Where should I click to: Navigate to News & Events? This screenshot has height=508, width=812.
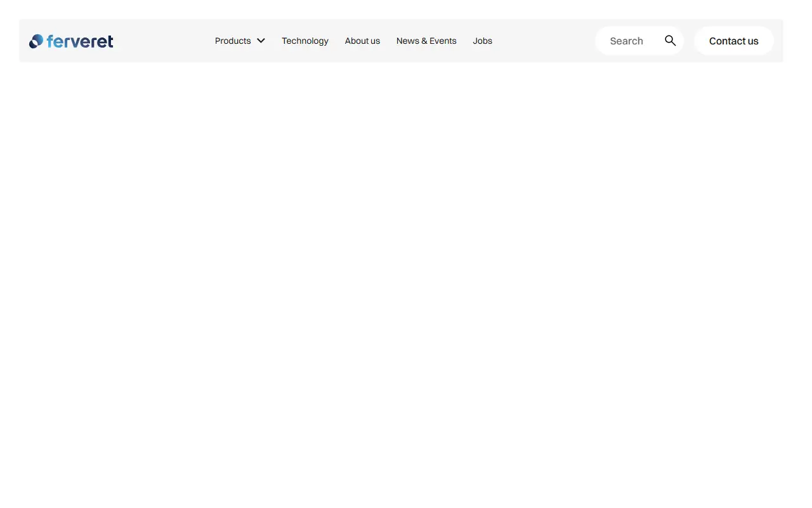pos(426,41)
